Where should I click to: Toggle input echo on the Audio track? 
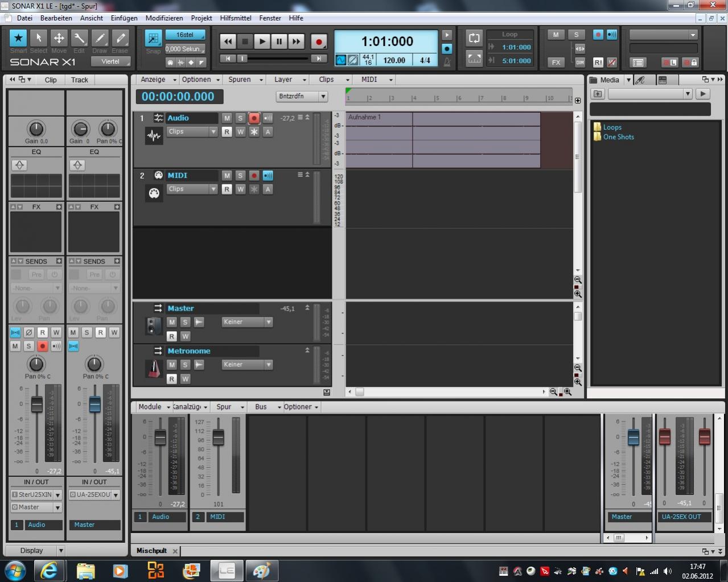[268, 118]
